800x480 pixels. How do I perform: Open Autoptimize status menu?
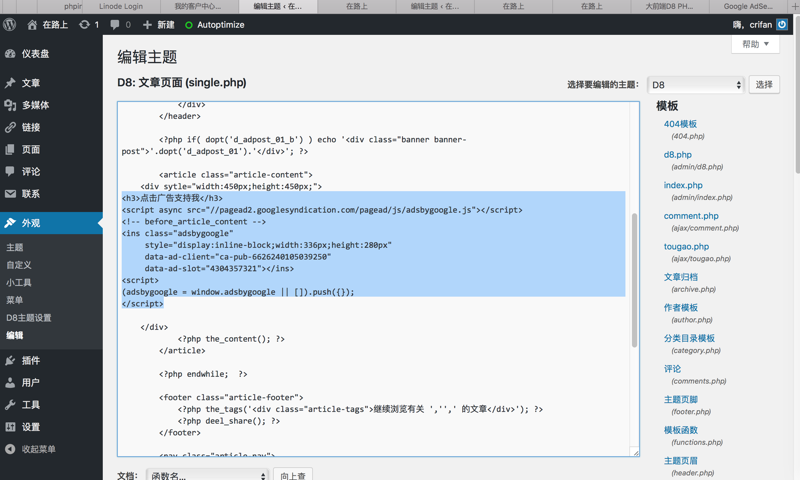click(214, 24)
